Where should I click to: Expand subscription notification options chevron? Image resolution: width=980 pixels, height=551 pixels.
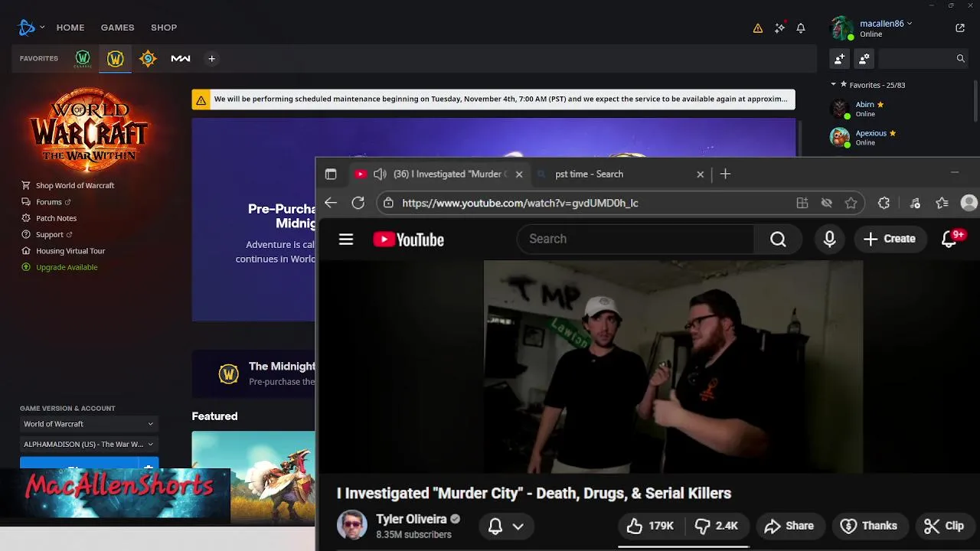pyautogui.click(x=518, y=526)
